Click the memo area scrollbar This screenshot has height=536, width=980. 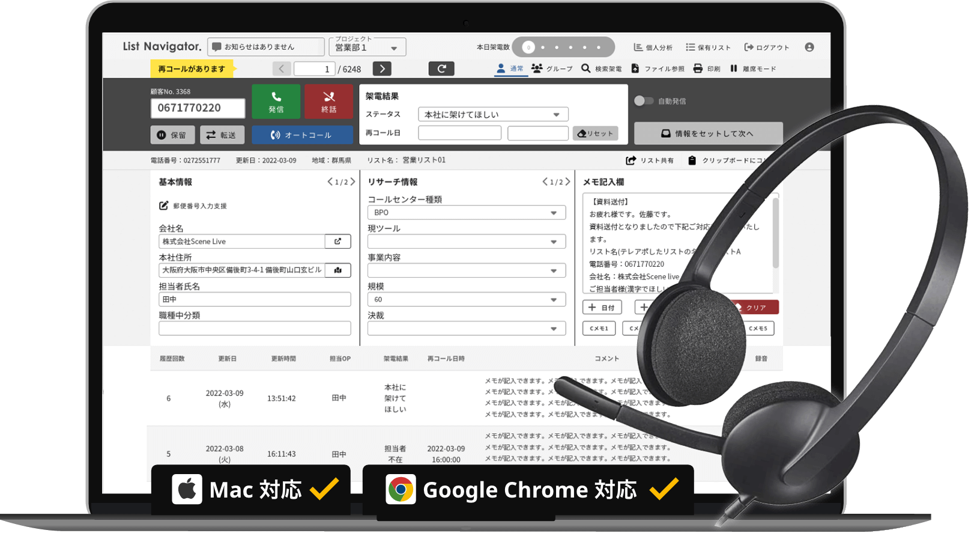pos(776,234)
